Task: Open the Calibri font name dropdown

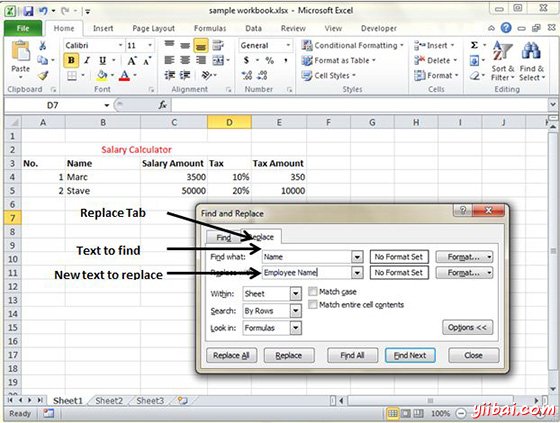Action: tap(120, 45)
